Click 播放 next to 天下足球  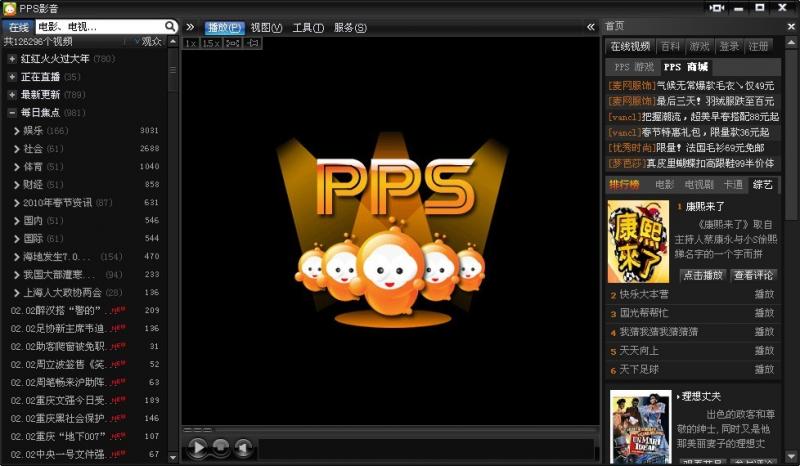764,369
